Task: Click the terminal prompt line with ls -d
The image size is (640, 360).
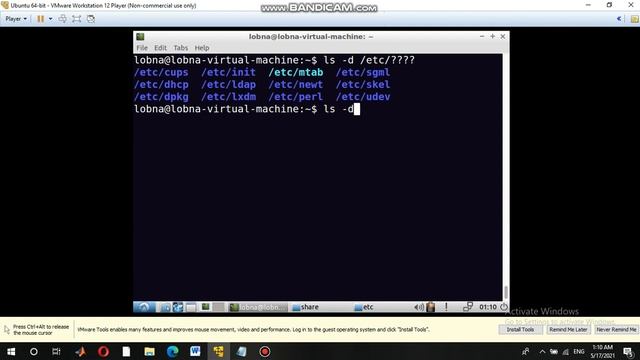Action: pyautogui.click(x=247, y=109)
